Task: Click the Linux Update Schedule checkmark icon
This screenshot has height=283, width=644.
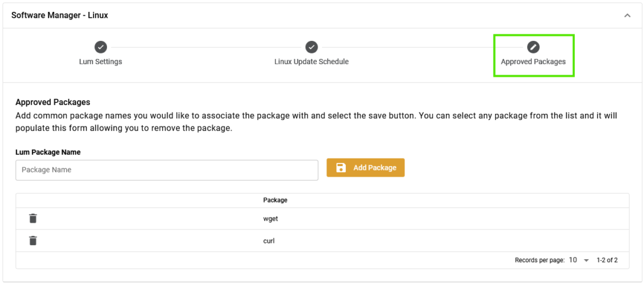Action: [x=311, y=47]
